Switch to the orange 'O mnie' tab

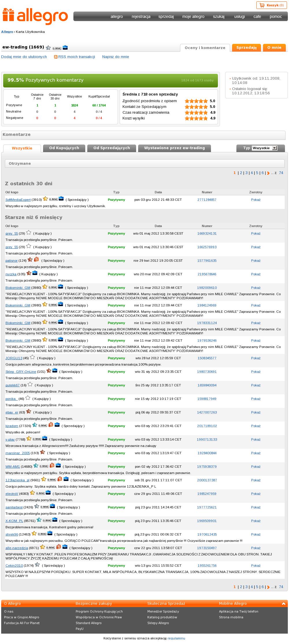click(x=274, y=48)
